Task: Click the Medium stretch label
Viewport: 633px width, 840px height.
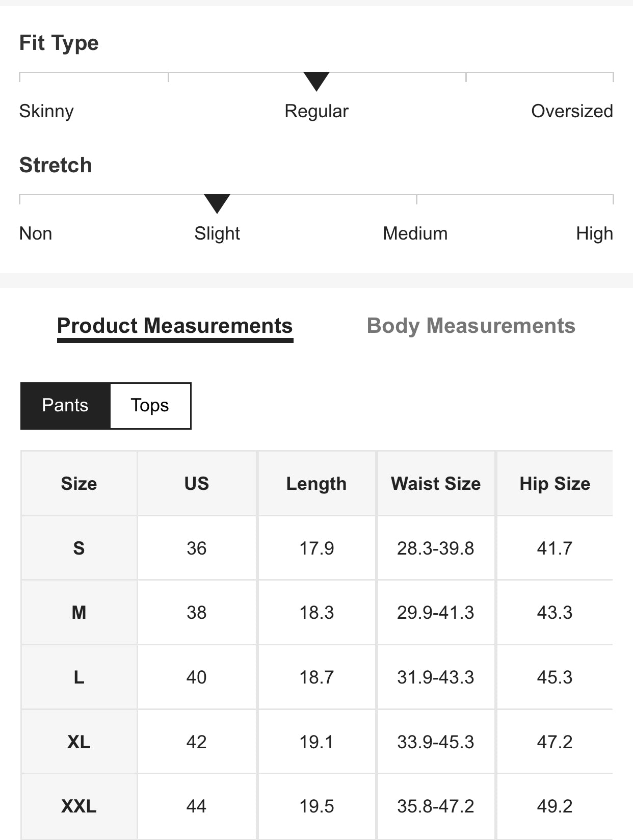Action: point(415,233)
